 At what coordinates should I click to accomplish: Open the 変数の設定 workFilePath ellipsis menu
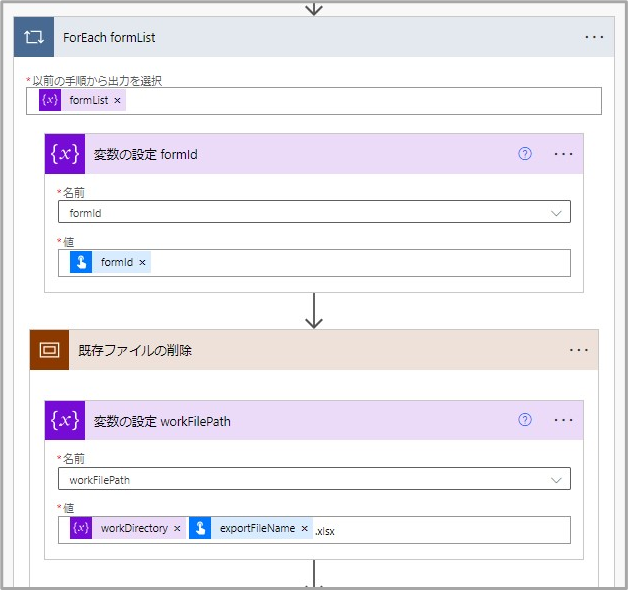point(563,420)
